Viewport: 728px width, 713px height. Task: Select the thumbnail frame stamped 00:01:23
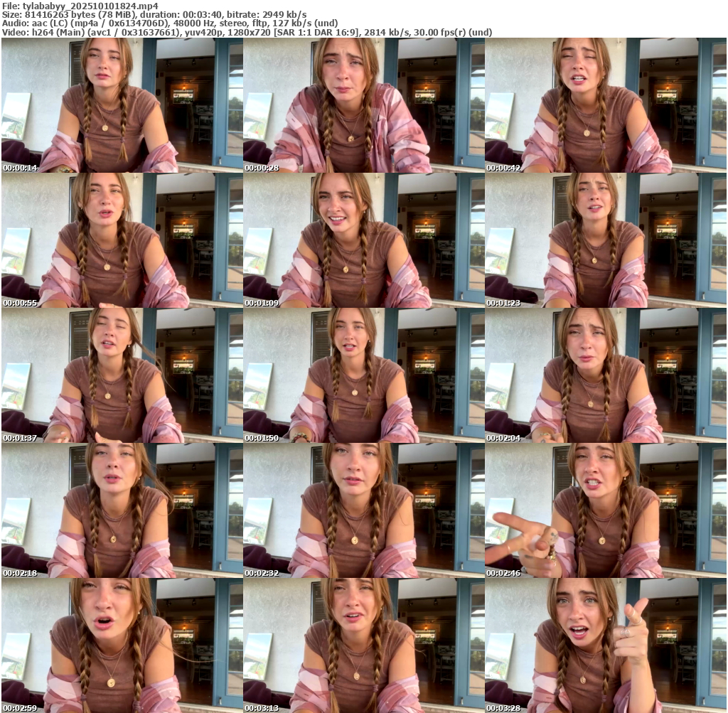coord(606,240)
